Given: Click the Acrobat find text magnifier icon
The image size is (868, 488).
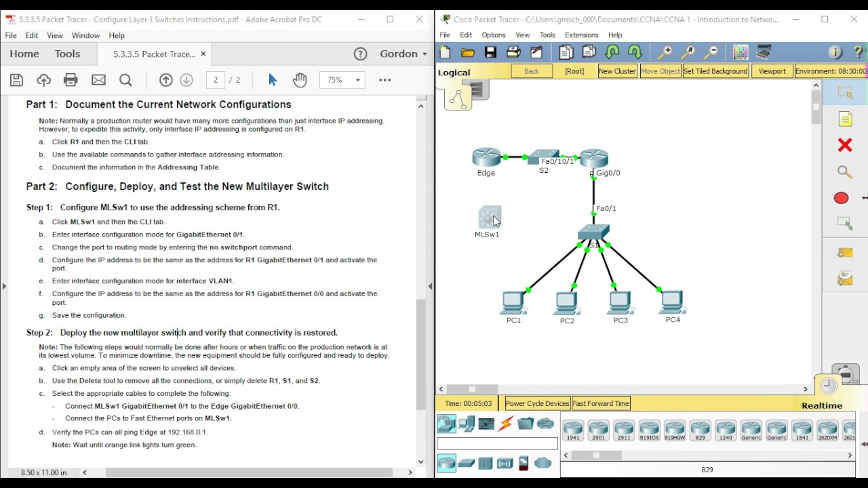Looking at the screenshot, I should click(125, 80).
